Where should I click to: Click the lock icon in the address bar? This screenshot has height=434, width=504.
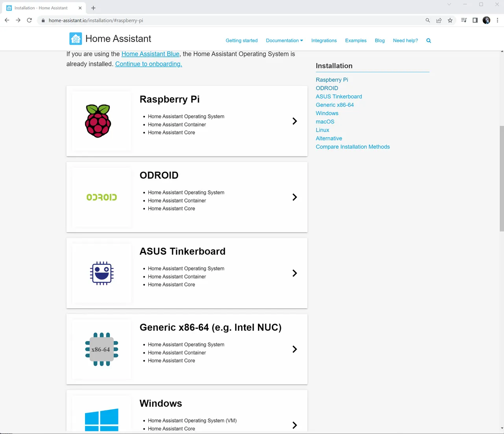pos(43,20)
